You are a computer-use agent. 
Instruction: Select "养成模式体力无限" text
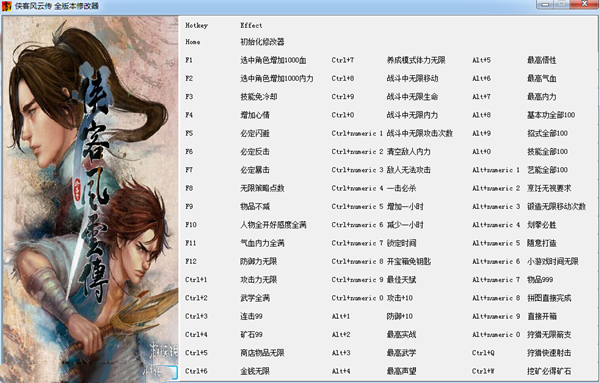[x=416, y=60]
